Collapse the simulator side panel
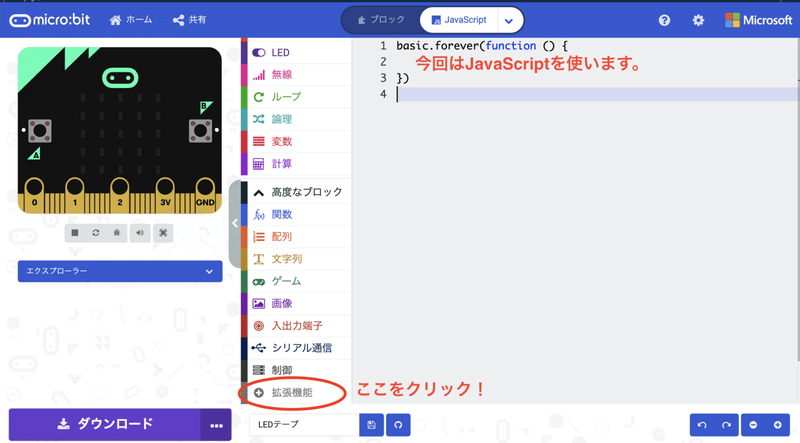 [x=235, y=223]
